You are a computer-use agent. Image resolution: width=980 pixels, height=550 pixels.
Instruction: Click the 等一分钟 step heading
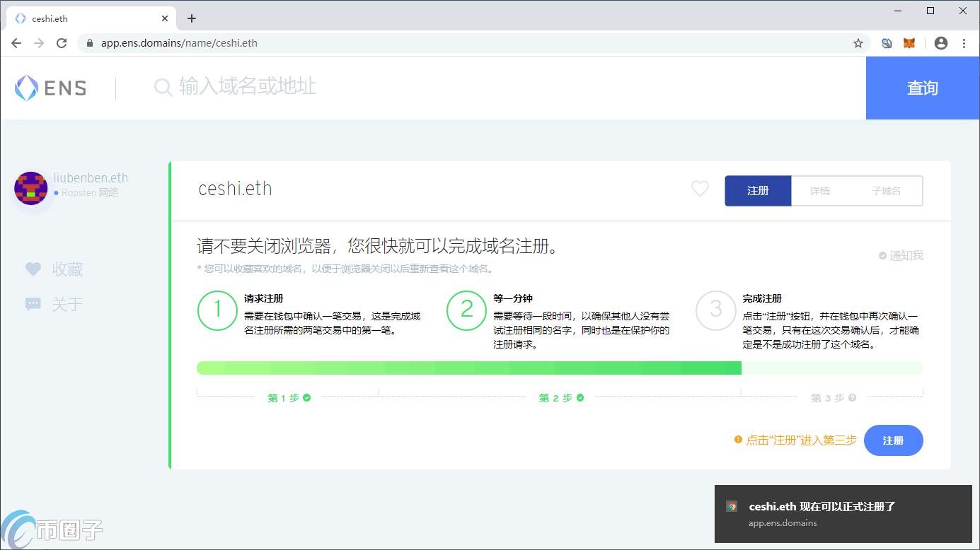[x=513, y=298]
